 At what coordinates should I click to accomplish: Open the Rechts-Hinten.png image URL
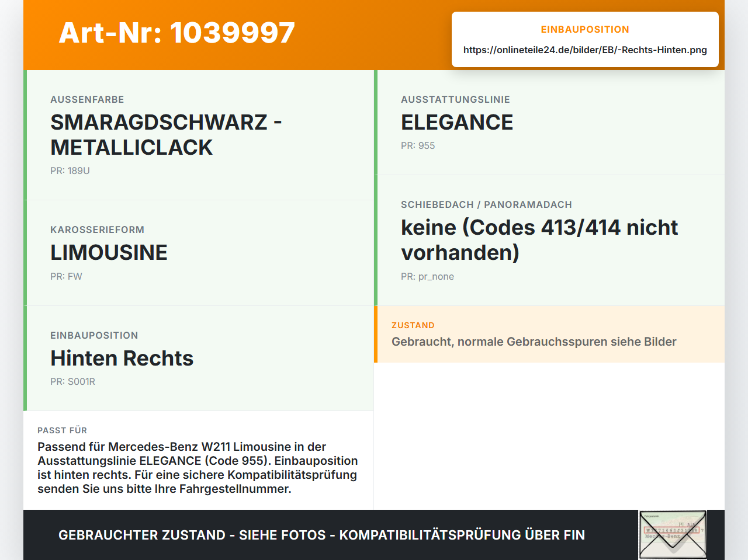point(585,50)
